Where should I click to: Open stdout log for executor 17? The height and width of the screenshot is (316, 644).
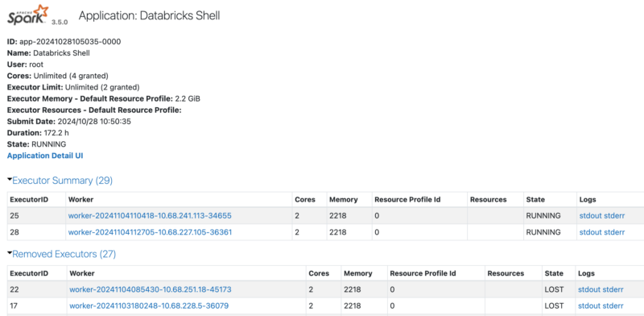[x=589, y=306]
